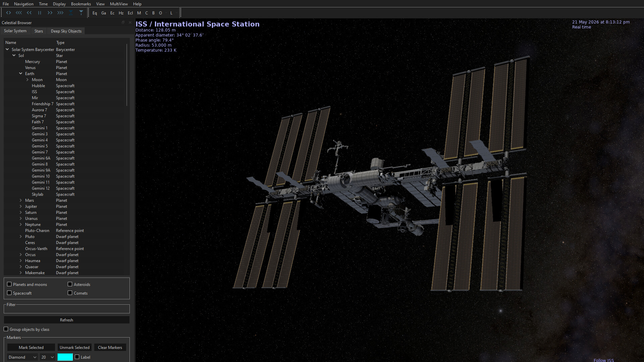644x362 pixels.
Task: Toggle the Ecl ecliptic line button
Action: [130, 13]
